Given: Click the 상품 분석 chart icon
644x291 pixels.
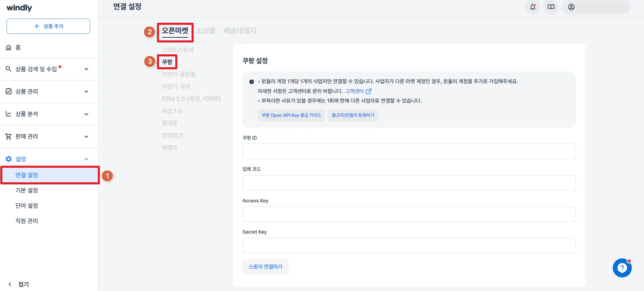Looking at the screenshot, I should point(8,114).
